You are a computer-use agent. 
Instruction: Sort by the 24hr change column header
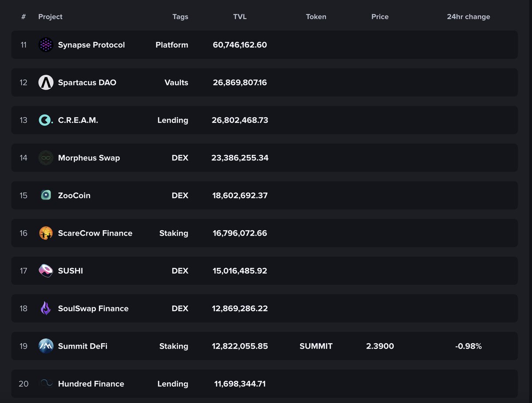click(x=469, y=17)
